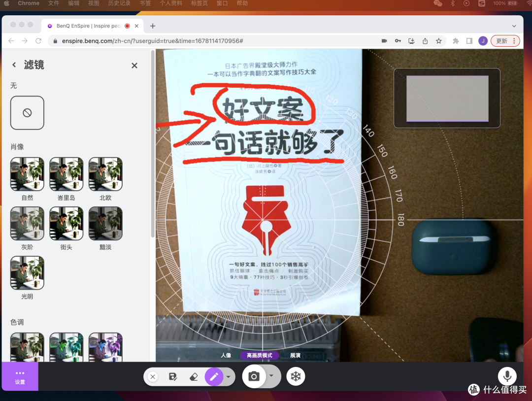Click the address bar URL
This screenshot has width=532, height=401.
pyautogui.click(x=153, y=41)
